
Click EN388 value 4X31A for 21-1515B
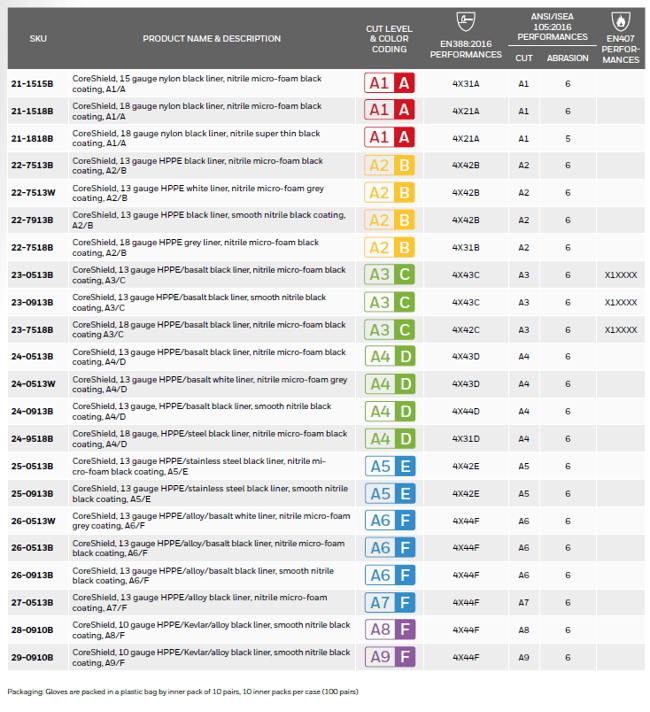[466, 84]
